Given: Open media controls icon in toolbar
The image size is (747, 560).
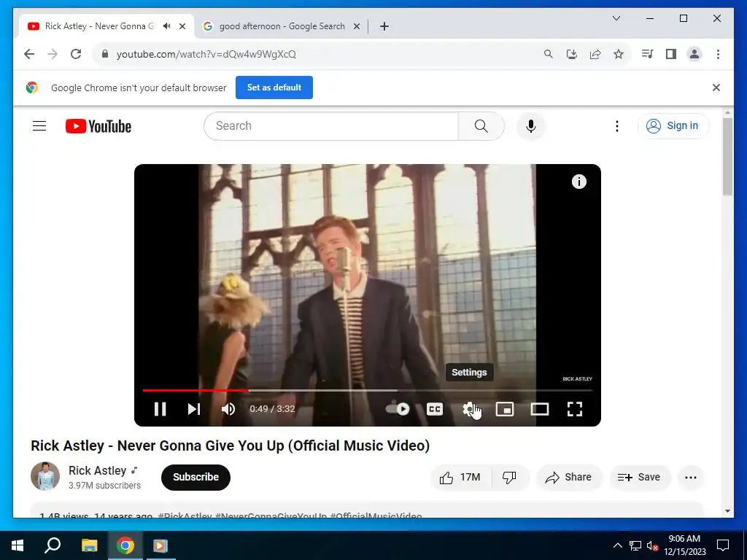Looking at the screenshot, I should click(x=647, y=54).
